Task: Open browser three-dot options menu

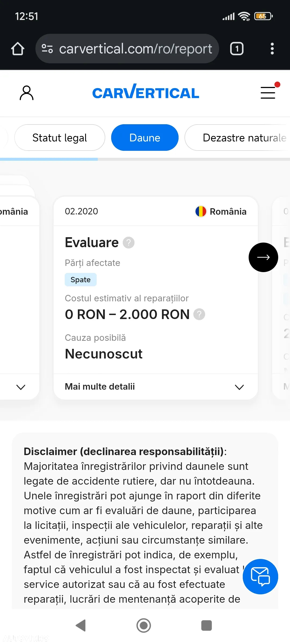Action: (x=272, y=49)
